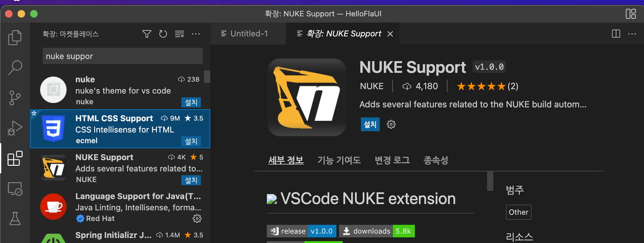The image size is (644, 243).
Task: Open the 기능 기여도 tab
Action: tap(339, 160)
